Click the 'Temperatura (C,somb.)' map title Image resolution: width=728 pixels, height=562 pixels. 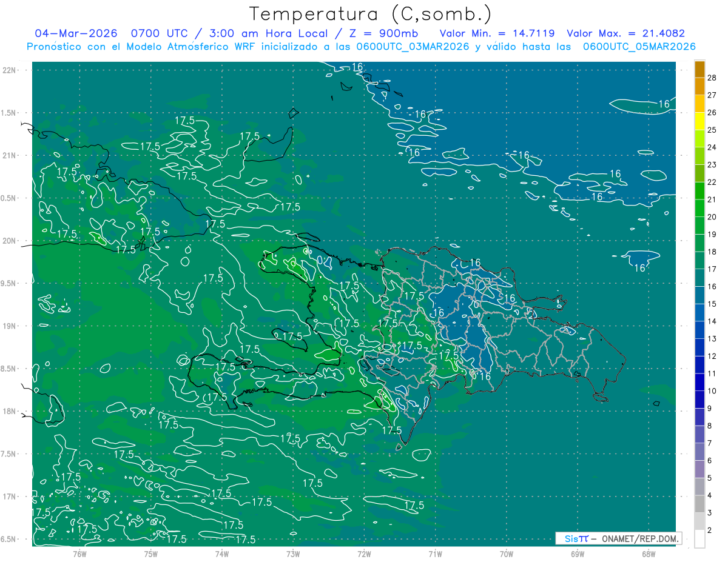click(x=371, y=14)
